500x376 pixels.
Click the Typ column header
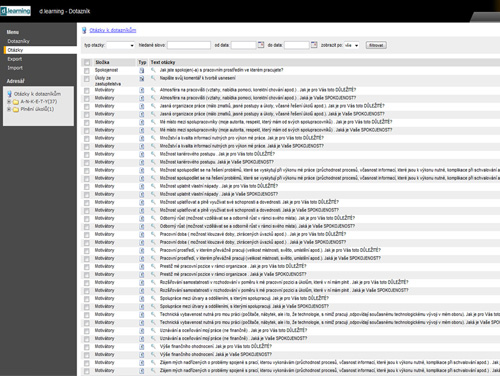[142, 62]
